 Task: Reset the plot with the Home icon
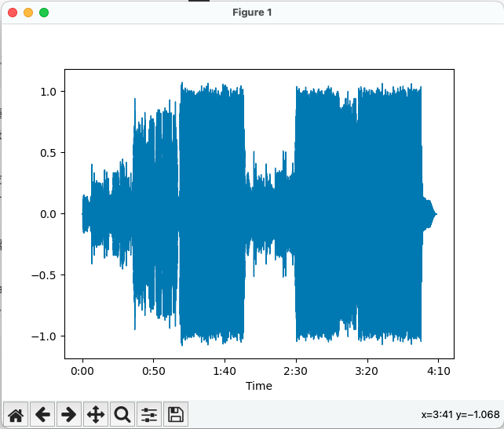pyautogui.click(x=16, y=415)
